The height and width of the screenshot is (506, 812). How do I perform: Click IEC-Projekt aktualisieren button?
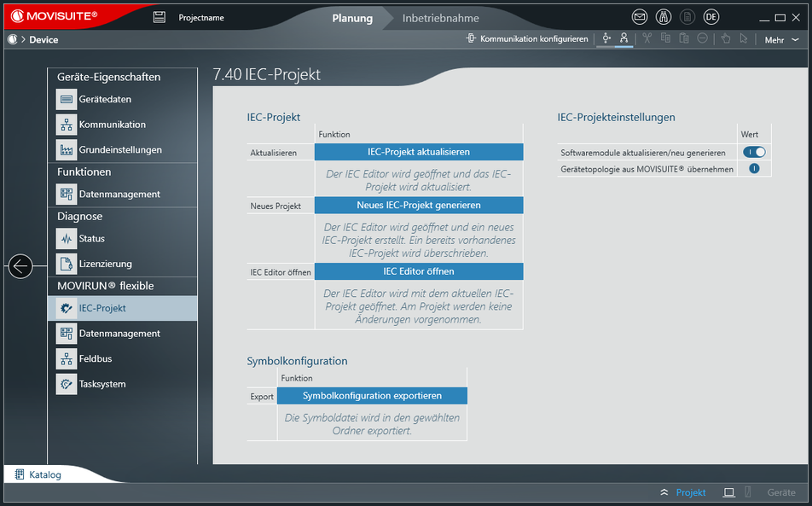tap(418, 152)
